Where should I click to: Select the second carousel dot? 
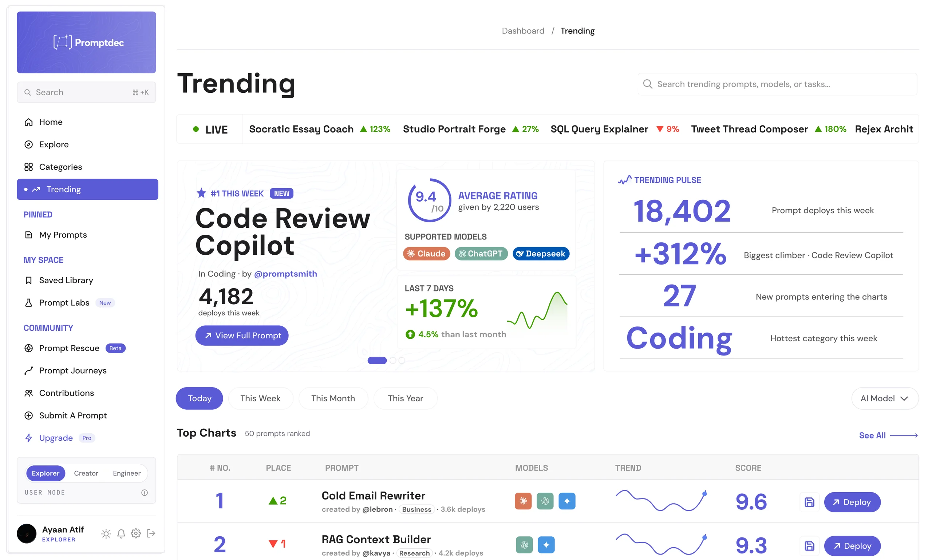392,360
